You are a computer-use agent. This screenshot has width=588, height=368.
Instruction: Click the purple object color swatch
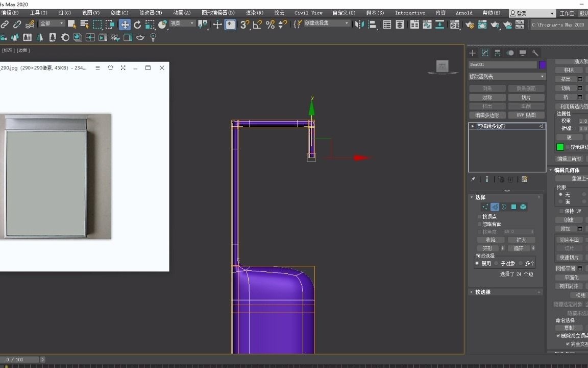pos(542,65)
